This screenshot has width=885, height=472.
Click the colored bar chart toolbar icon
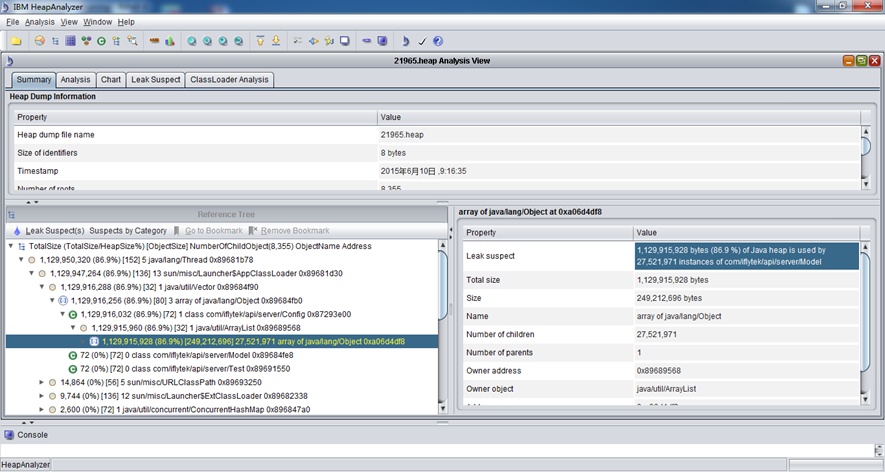coord(169,41)
